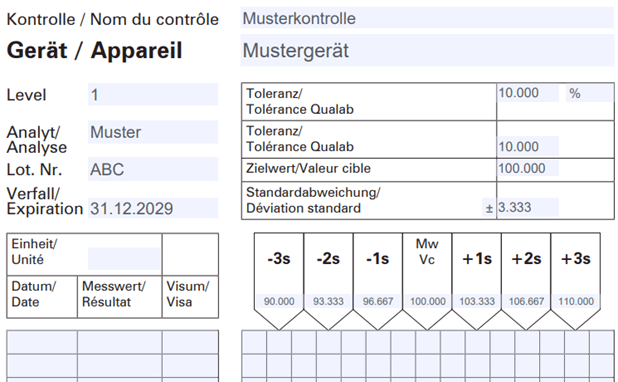618x382 pixels.
Task: Click the Analyt field containing Muster
Action: (x=153, y=132)
